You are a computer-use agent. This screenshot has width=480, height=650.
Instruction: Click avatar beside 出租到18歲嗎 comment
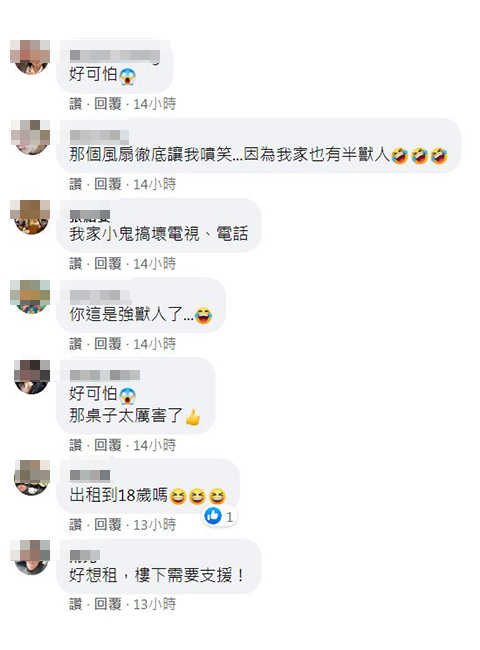[31, 477]
